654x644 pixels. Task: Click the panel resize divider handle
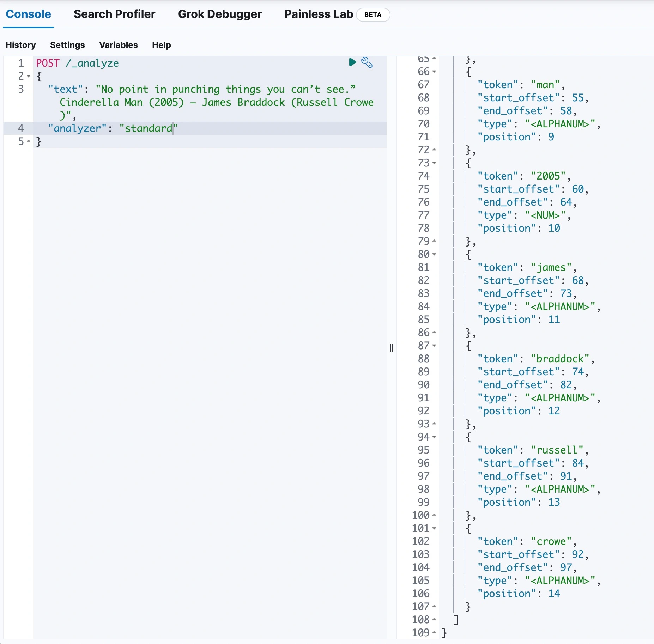(x=391, y=348)
